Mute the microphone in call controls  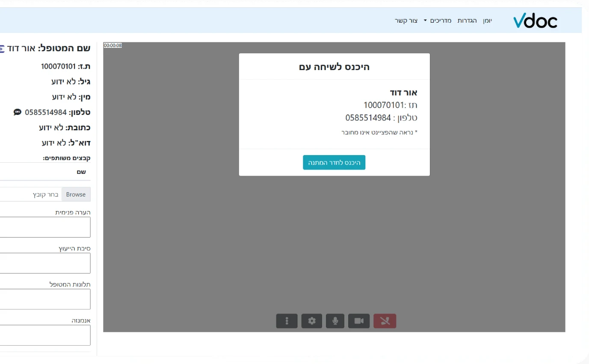pos(335,321)
